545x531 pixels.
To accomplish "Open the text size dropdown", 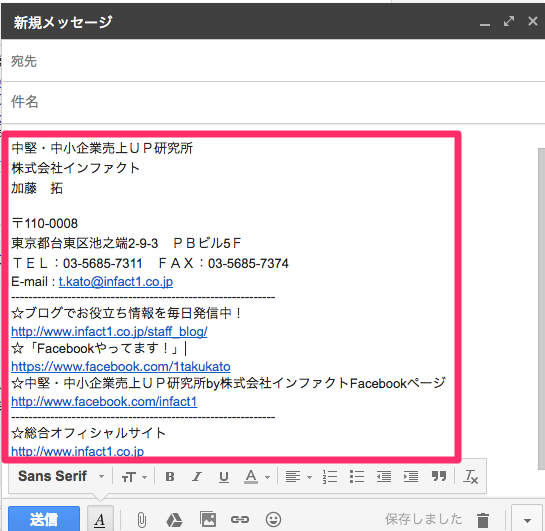I will [x=134, y=477].
